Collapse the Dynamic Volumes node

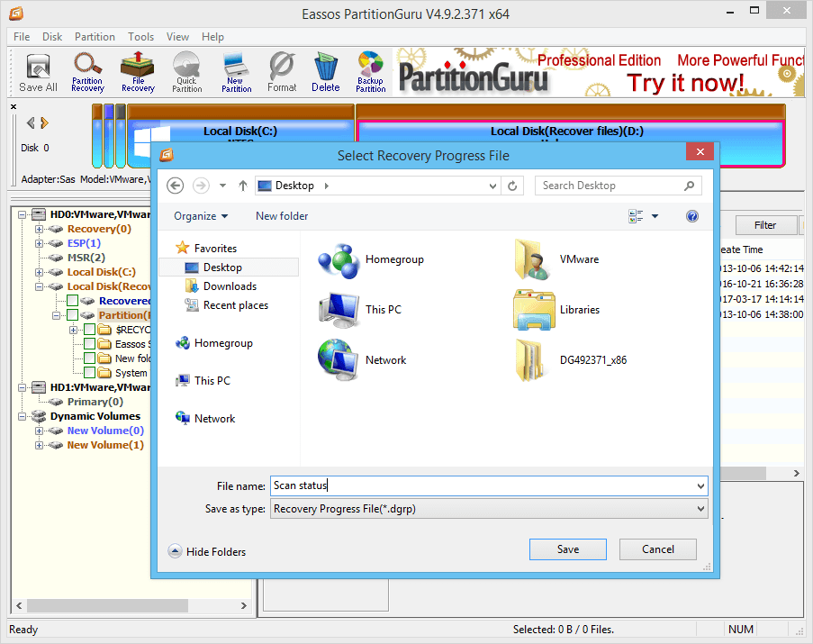point(22,416)
